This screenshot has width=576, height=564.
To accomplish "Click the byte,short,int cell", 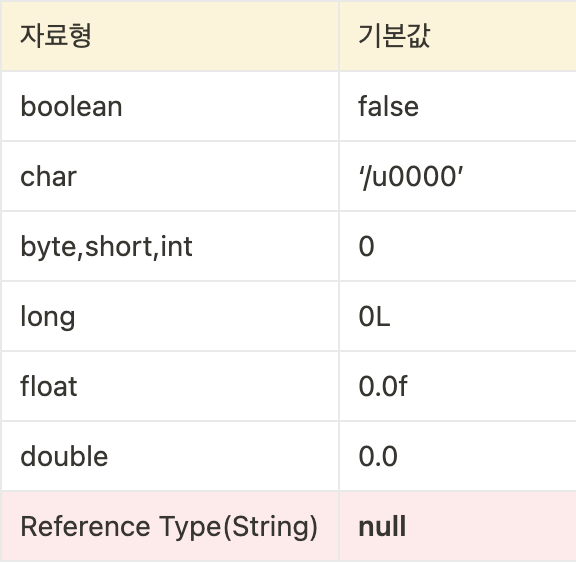I will pyautogui.click(x=170, y=246).
